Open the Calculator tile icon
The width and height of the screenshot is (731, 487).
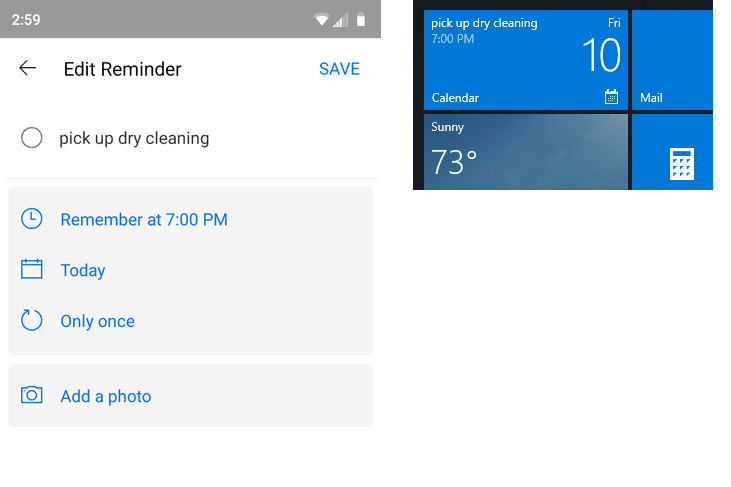pos(682,164)
